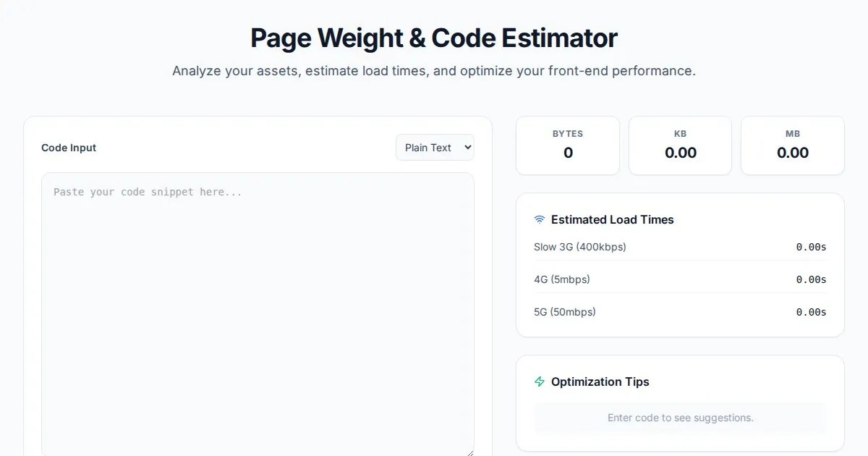Focus the code snippet text area
Viewport: 868px width, 456px height.
pos(258,311)
